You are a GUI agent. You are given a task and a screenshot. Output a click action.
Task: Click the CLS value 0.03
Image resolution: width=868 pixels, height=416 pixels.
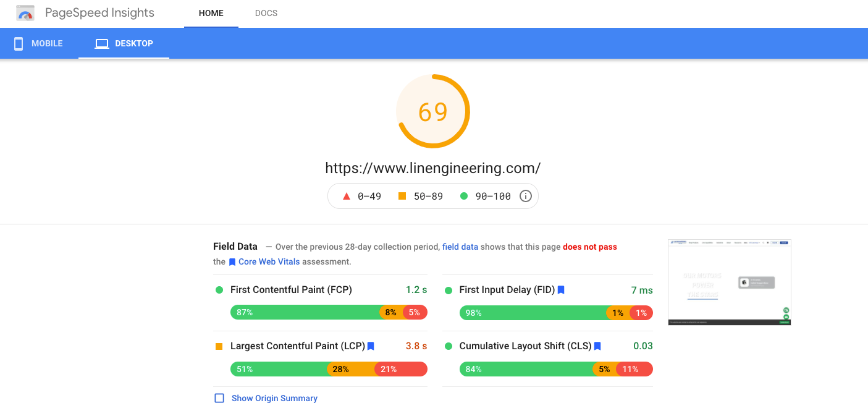coord(643,346)
